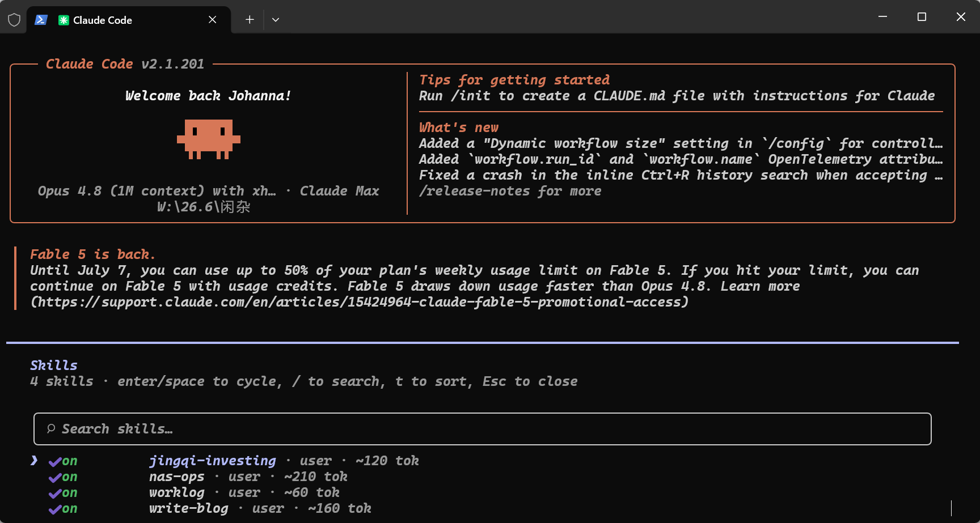Screen dimensions: 980x523
Task: Click the shield icon in the title bar
Action: pos(14,20)
